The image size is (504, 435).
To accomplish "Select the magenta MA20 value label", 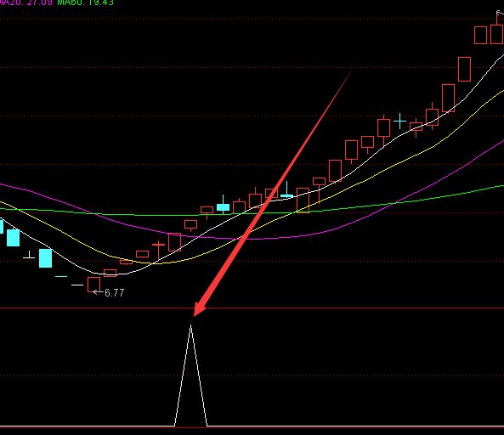I will [x=26, y=3].
